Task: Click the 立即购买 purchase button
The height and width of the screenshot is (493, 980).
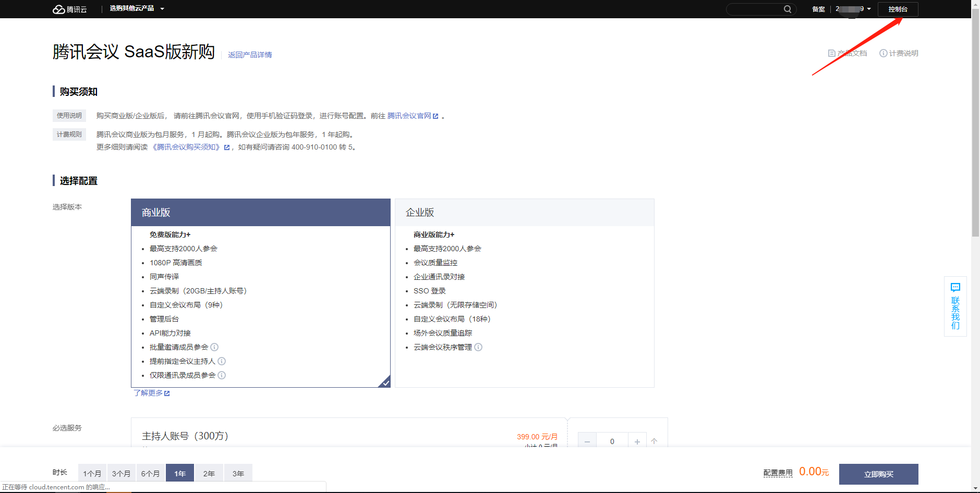Action: click(878, 474)
